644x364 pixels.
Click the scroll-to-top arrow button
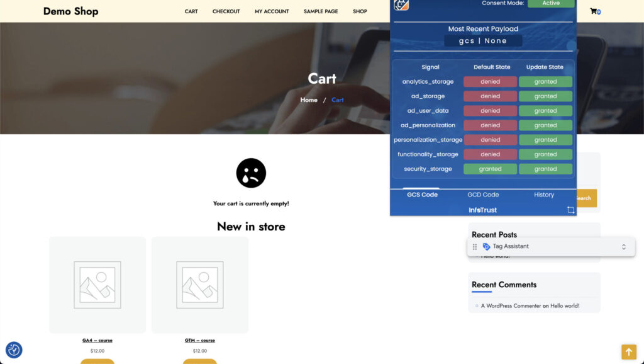[629, 351]
